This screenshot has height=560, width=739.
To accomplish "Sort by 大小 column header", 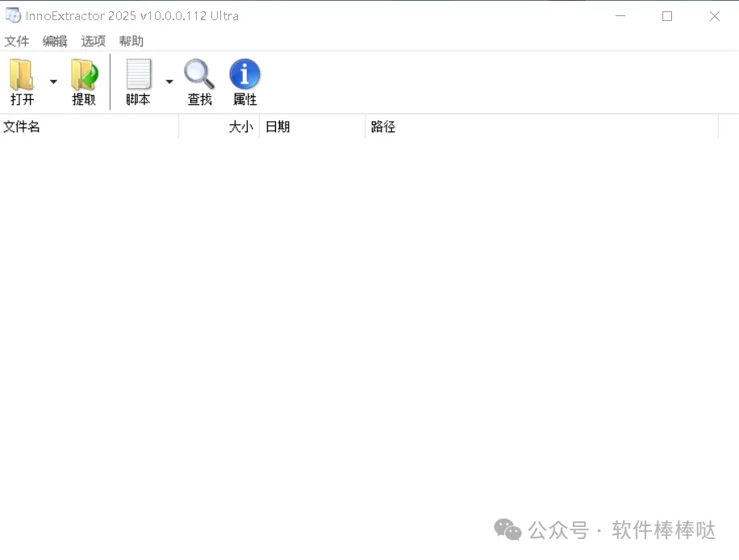I will click(x=219, y=127).
